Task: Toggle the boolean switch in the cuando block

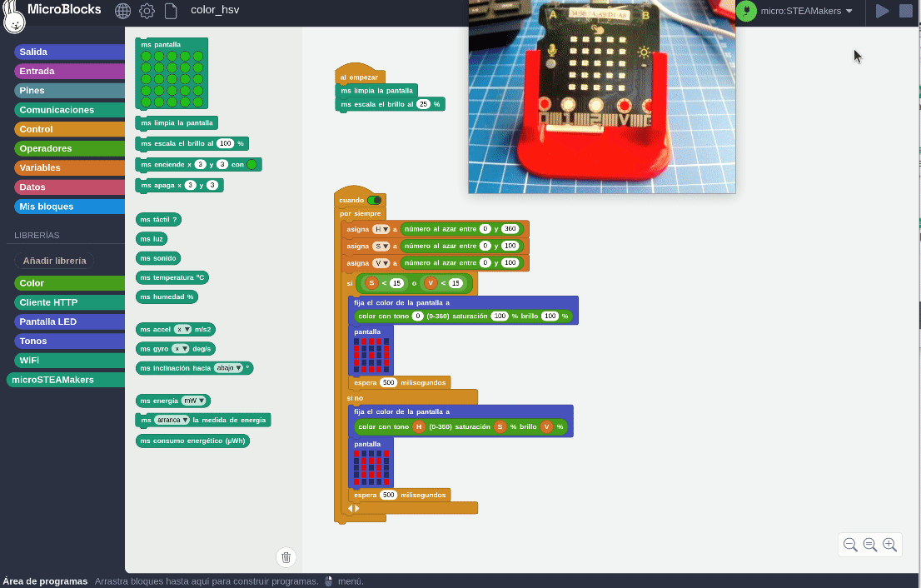Action: 374,201
